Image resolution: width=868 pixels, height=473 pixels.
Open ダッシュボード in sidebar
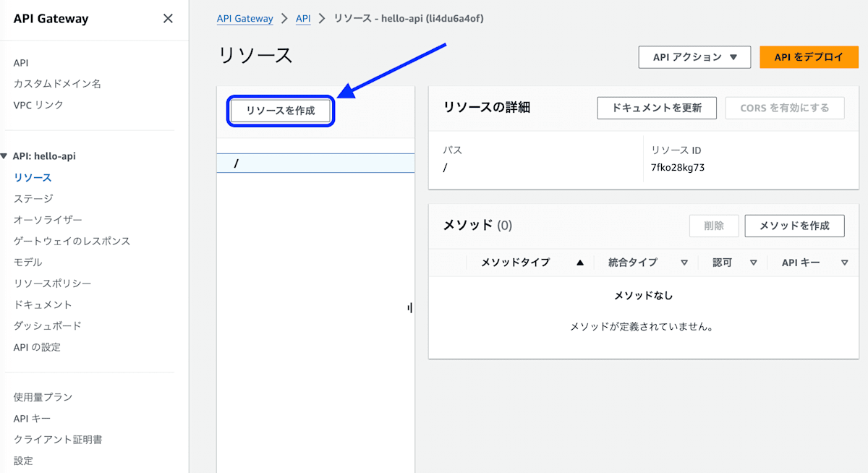click(x=47, y=325)
